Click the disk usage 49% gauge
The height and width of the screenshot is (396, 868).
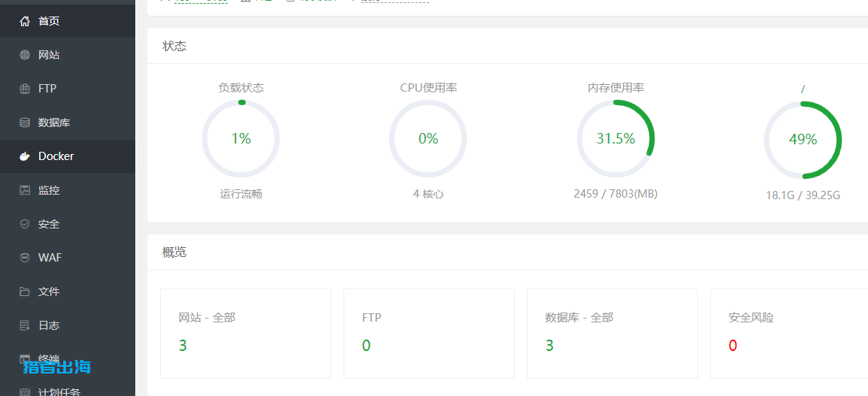coord(803,140)
